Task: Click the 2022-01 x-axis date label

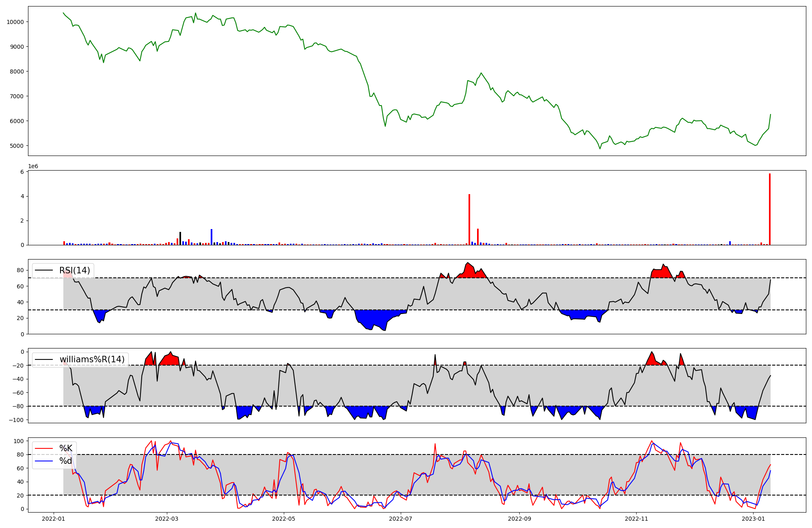Action: pyautogui.click(x=53, y=519)
